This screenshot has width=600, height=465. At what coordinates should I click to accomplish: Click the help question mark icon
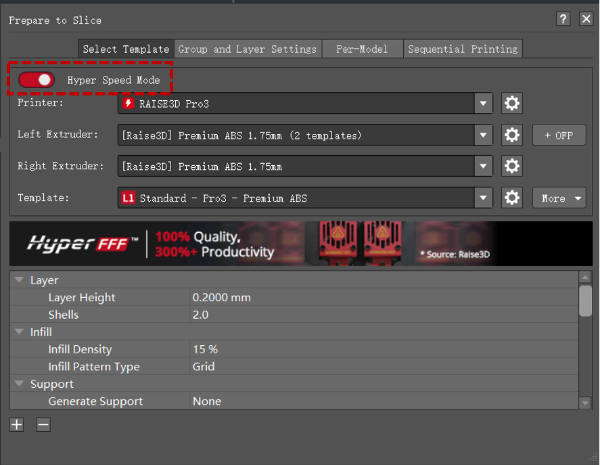click(x=563, y=19)
